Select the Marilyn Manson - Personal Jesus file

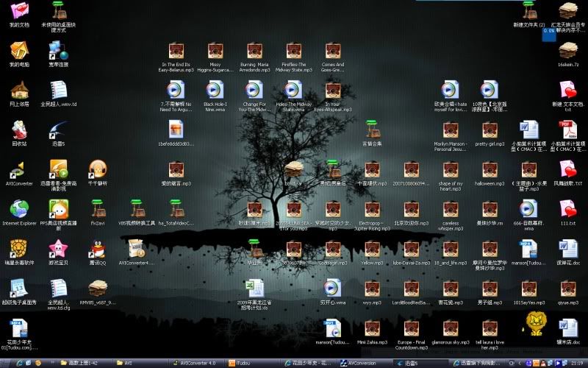tap(451, 130)
